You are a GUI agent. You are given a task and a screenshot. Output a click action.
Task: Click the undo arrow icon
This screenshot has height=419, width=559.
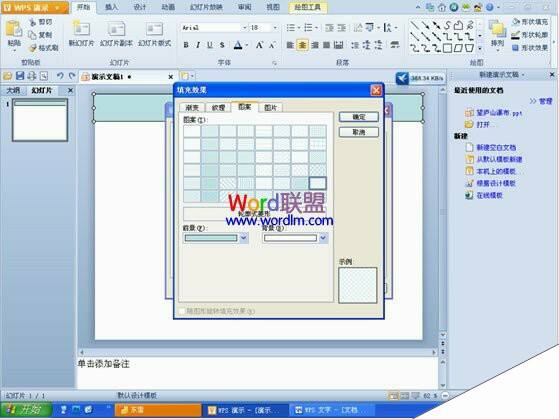click(60, 76)
